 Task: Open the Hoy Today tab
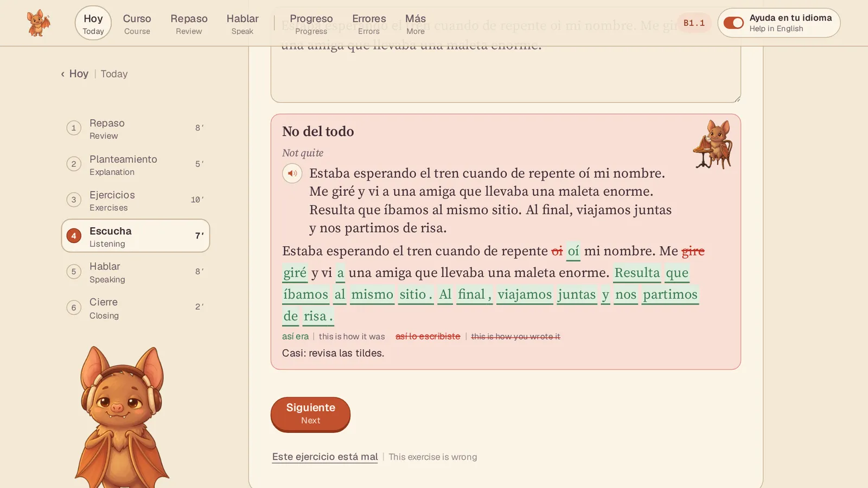[x=93, y=23]
